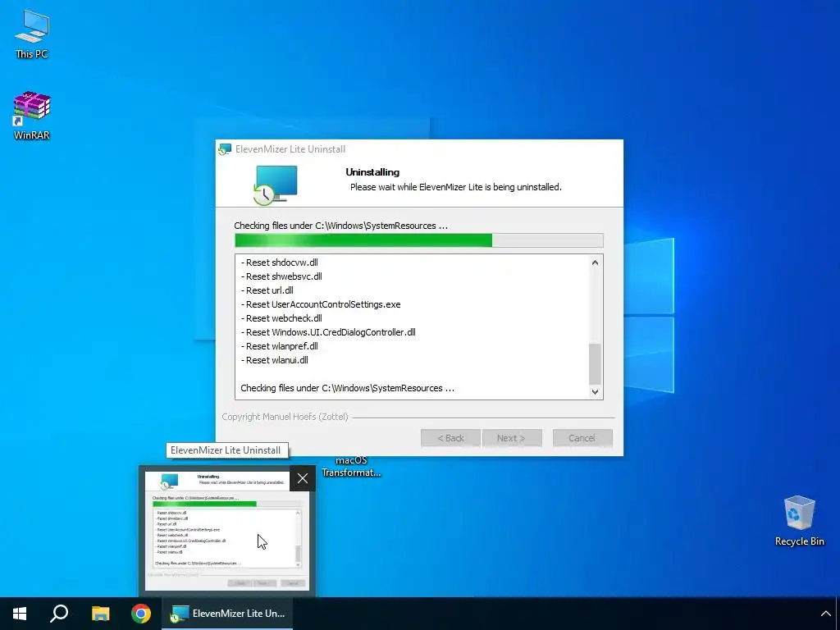Select log line 'Reset url.dll'

click(267, 290)
